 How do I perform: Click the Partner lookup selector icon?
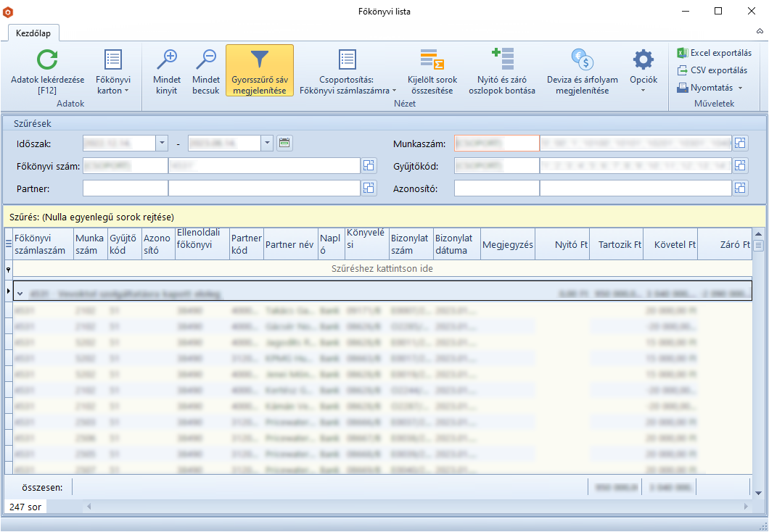pyautogui.click(x=369, y=188)
